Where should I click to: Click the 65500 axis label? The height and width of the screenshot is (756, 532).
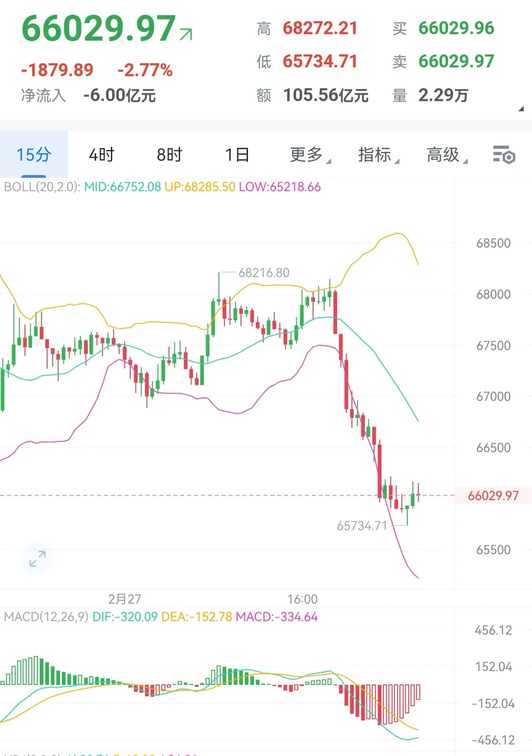[493, 550]
